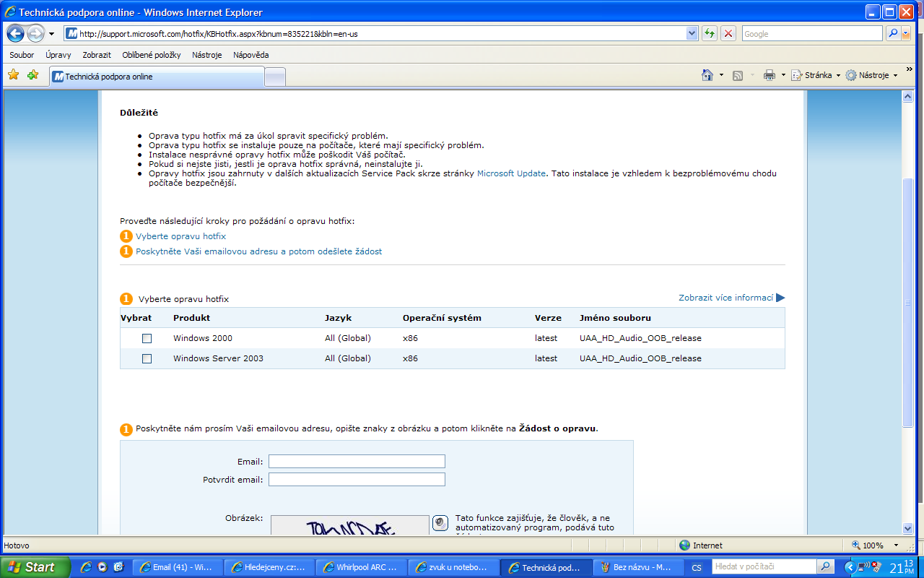Follow the Microsoft Update link
Image resolution: width=924 pixels, height=578 pixels.
point(511,173)
